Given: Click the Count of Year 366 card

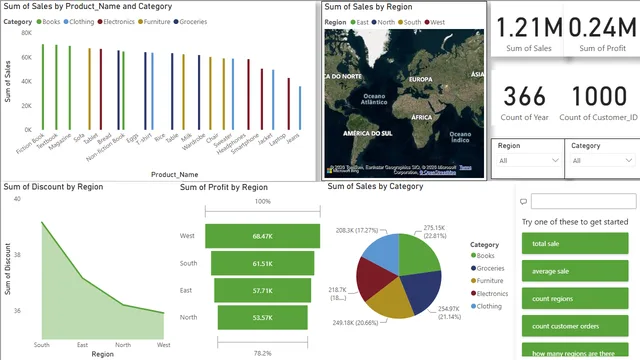Looking at the screenshot, I should [524, 103].
